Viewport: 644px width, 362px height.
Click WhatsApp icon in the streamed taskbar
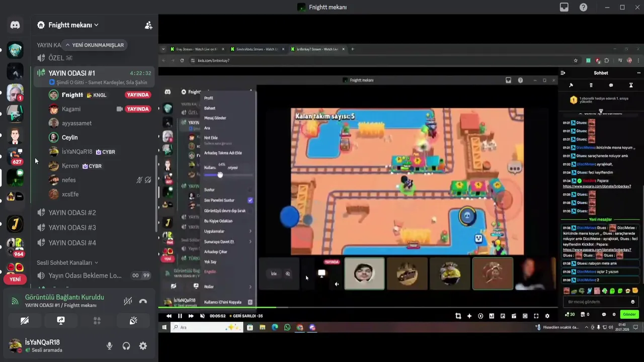(287, 327)
